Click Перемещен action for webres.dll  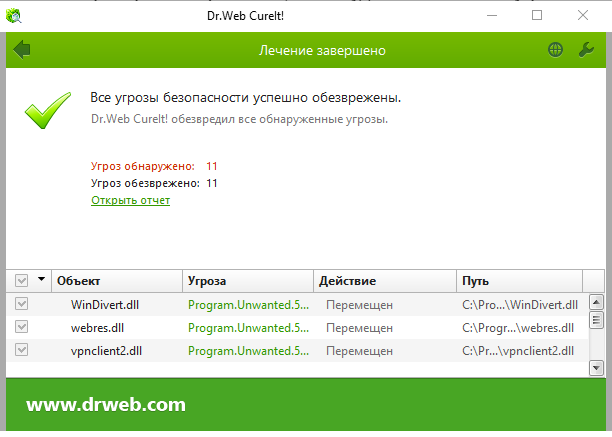coord(359,328)
